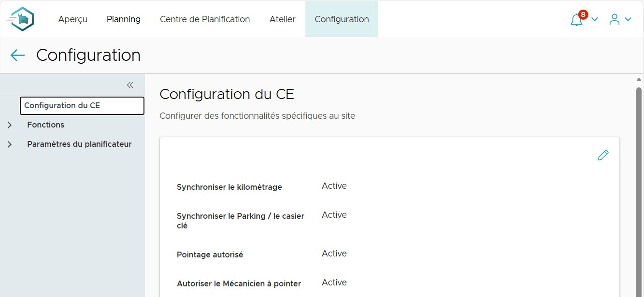644x297 pixels.
Task: Click Paramètres du planificateur label
Action: click(79, 144)
